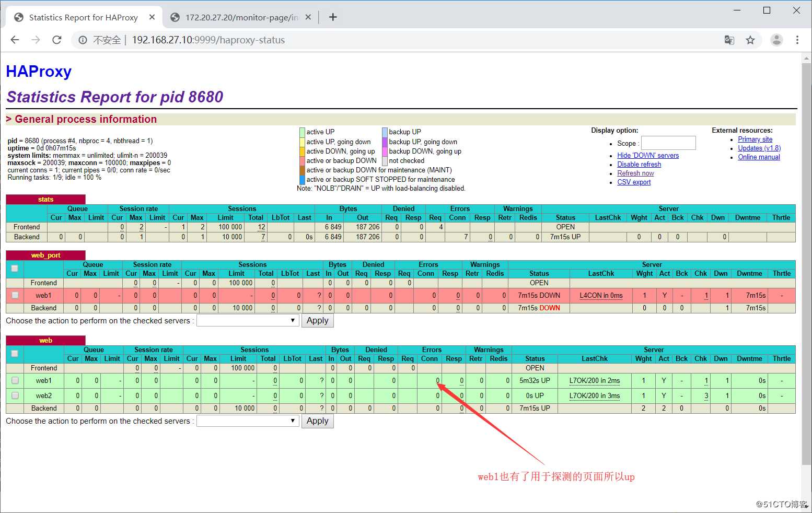812x513 pixels.
Task: Click the 5m32s UP status cell
Action: pos(535,380)
